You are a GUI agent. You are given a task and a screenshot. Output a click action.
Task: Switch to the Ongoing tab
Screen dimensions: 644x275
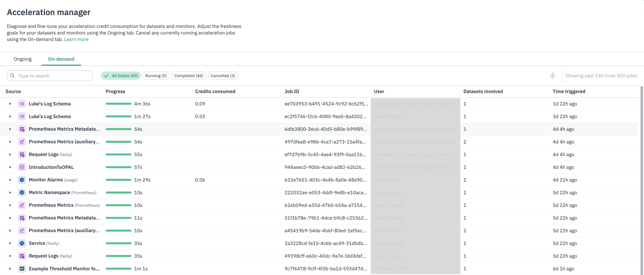[x=22, y=59]
